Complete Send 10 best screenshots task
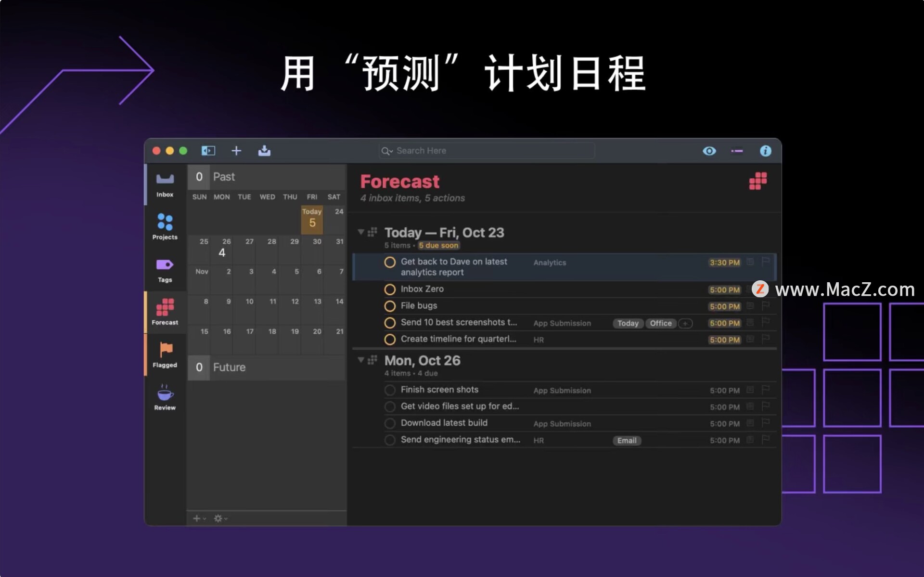 click(x=390, y=323)
